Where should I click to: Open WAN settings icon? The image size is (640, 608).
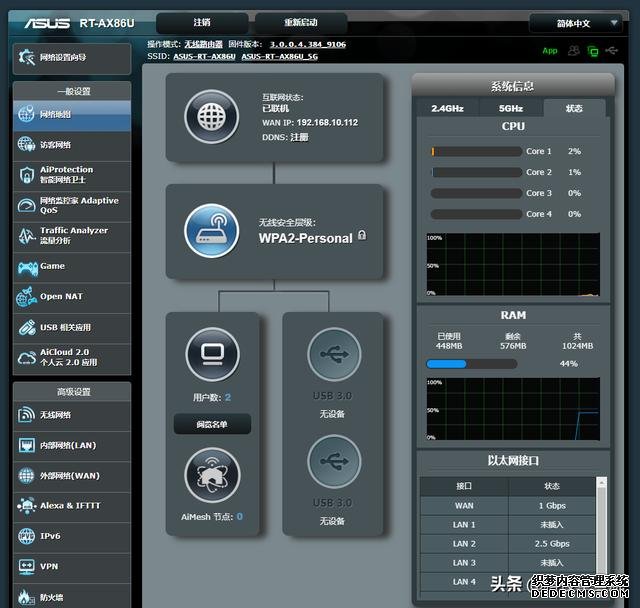pyautogui.click(x=27, y=475)
